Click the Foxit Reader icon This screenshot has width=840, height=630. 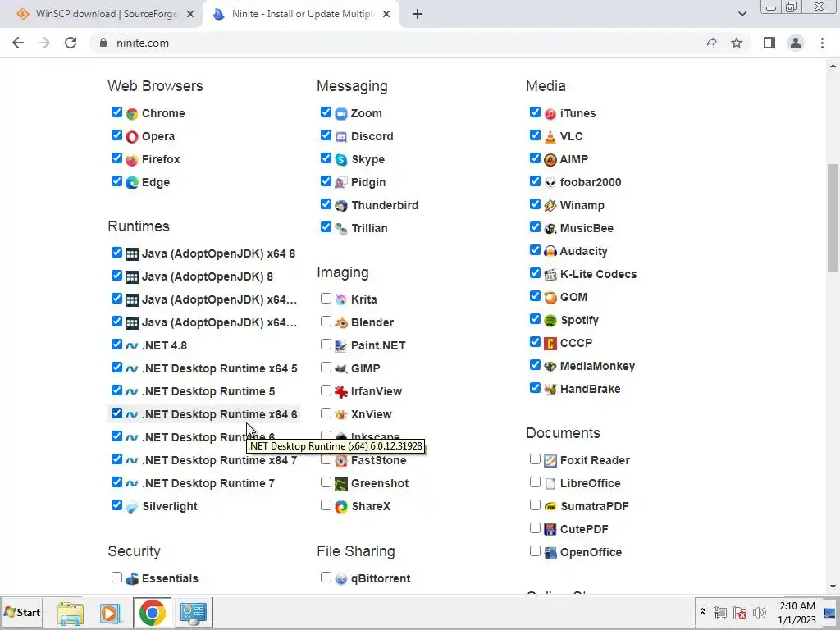550,461
